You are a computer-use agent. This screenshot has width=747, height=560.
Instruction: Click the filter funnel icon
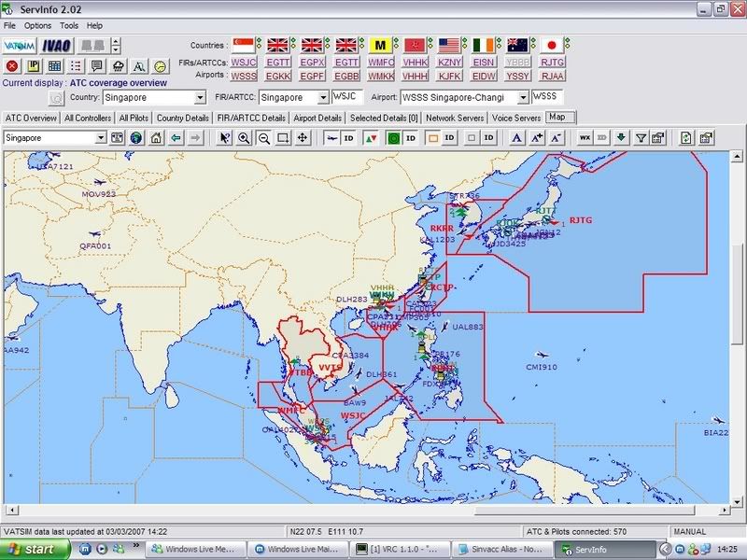pyautogui.click(x=641, y=137)
